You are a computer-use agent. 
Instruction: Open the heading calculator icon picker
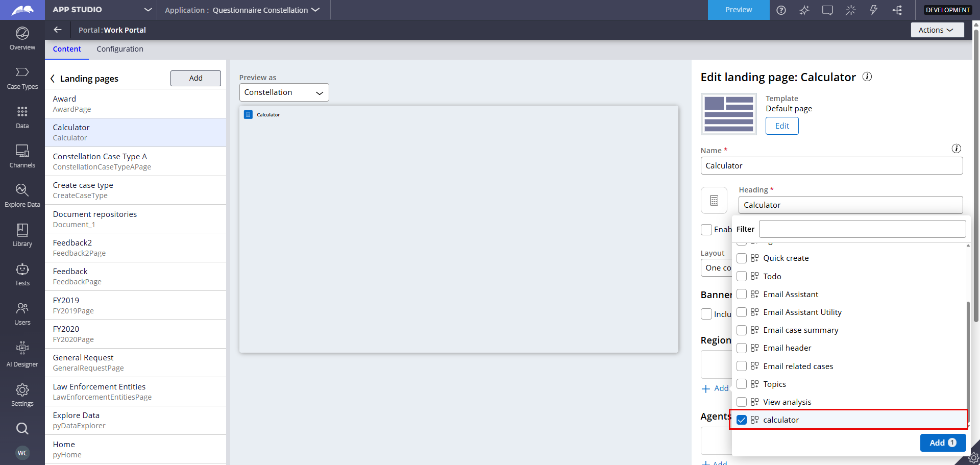click(x=714, y=201)
